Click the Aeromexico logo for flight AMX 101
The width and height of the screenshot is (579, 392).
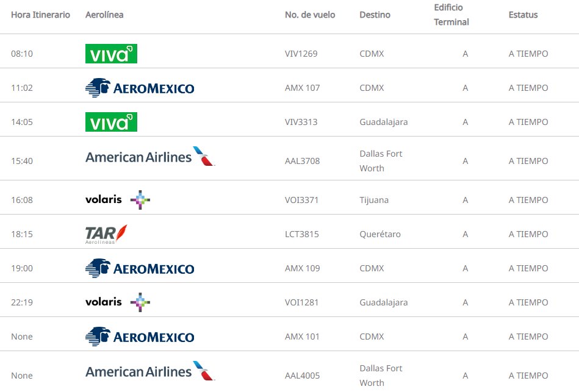[140, 337]
